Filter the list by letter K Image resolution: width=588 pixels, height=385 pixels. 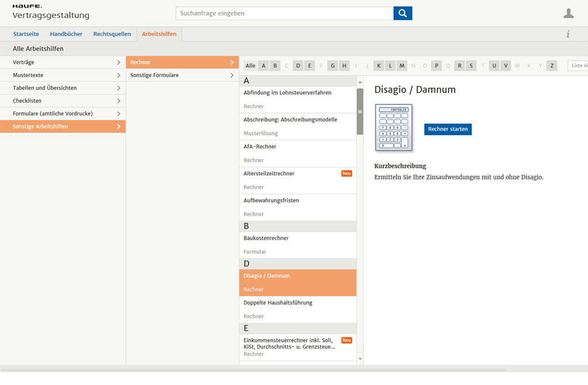coord(379,66)
